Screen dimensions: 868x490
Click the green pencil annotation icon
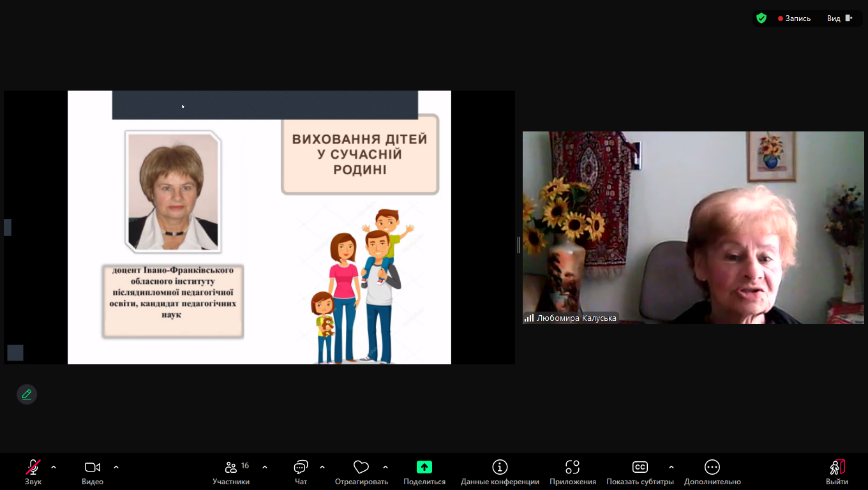point(27,394)
